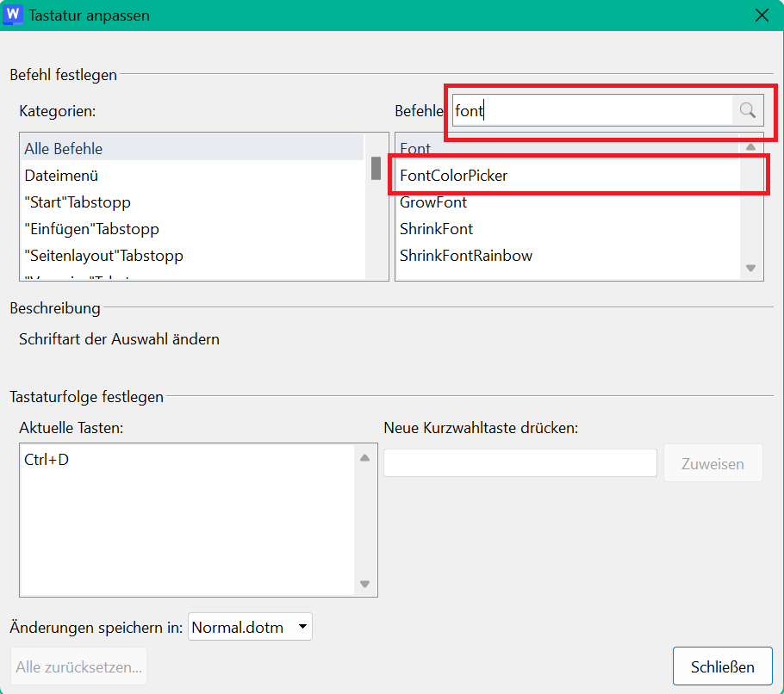Choose the GrowFont command
The height and width of the screenshot is (694, 784).
tap(433, 202)
